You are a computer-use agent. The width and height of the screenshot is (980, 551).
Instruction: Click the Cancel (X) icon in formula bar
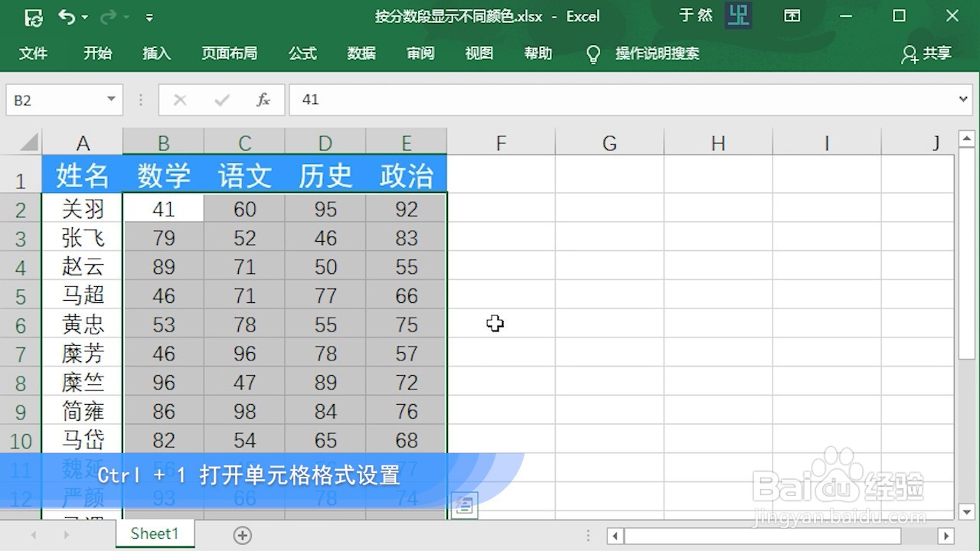(x=181, y=99)
